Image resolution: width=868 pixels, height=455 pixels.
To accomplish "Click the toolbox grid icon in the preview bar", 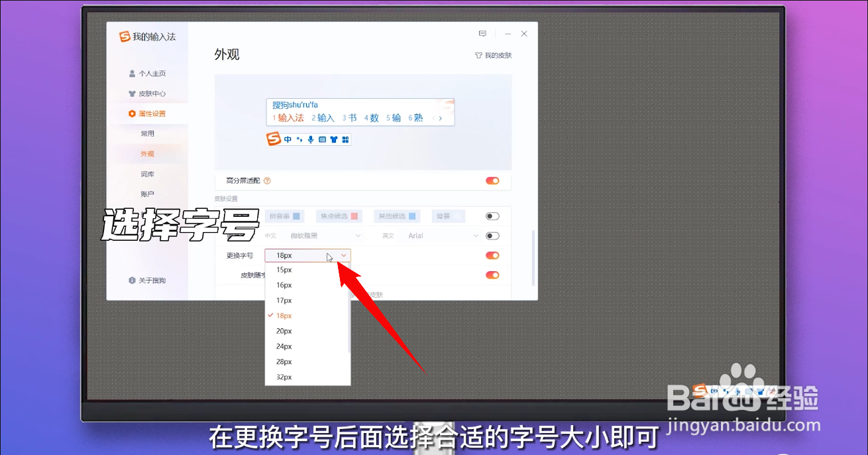I will [345, 140].
